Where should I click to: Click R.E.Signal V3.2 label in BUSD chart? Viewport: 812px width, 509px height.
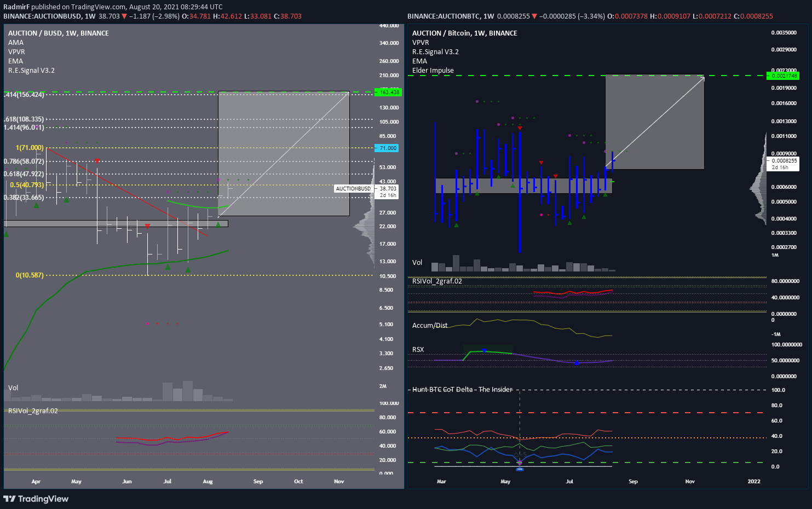coord(31,71)
